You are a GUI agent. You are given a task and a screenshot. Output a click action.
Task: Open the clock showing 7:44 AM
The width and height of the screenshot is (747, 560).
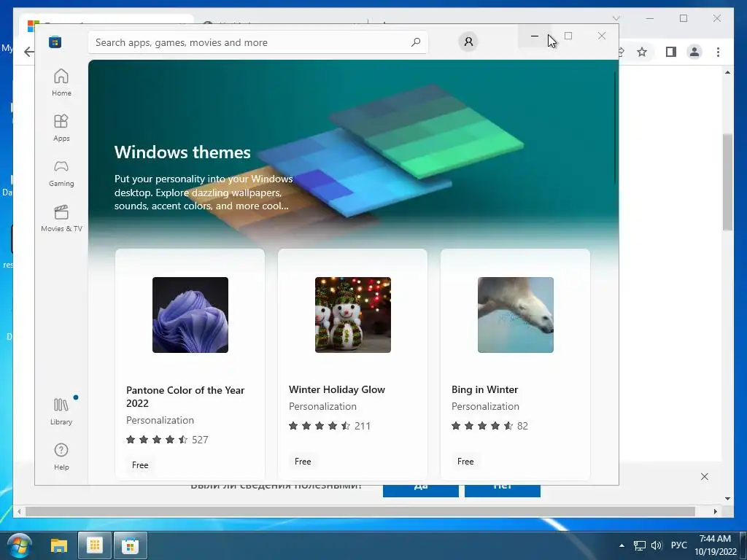click(x=715, y=545)
